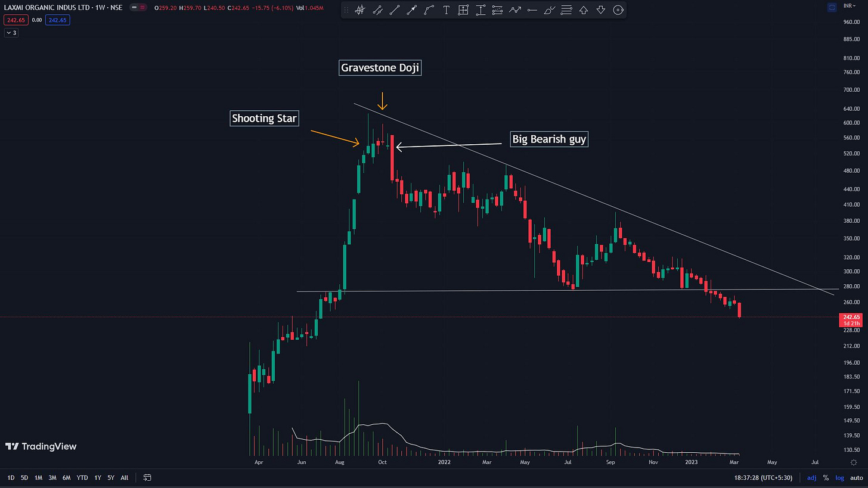Open the INR currency dropdown

(850, 6)
